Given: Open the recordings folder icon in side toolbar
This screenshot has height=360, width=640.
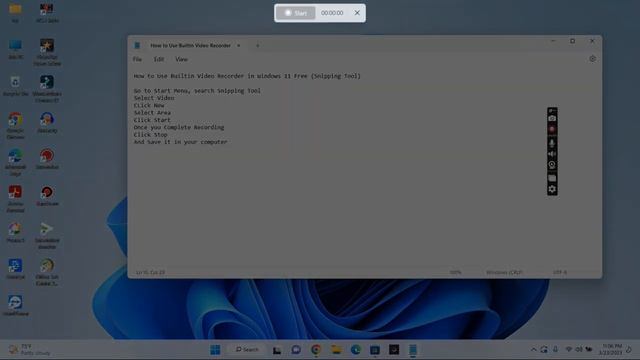Looking at the screenshot, I should (552, 178).
